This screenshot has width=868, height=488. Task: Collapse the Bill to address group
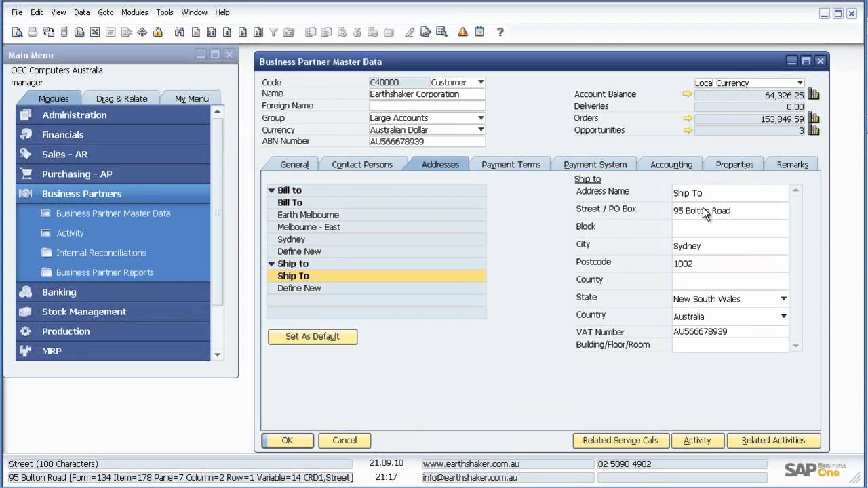(271, 190)
